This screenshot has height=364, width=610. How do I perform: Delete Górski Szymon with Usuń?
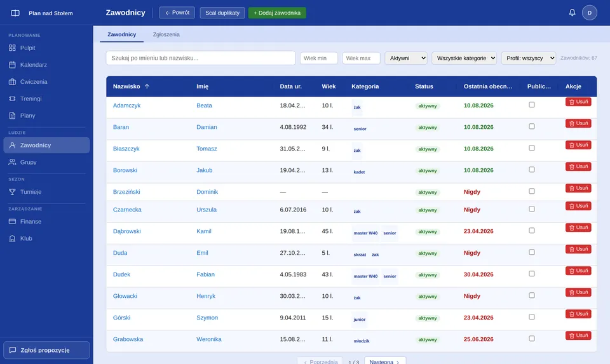[578, 313]
